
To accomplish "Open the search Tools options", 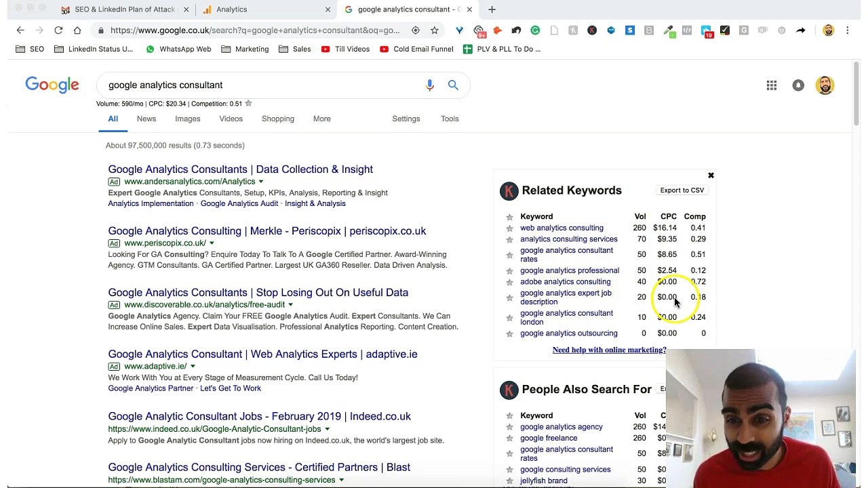I will pyautogui.click(x=450, y=119).
